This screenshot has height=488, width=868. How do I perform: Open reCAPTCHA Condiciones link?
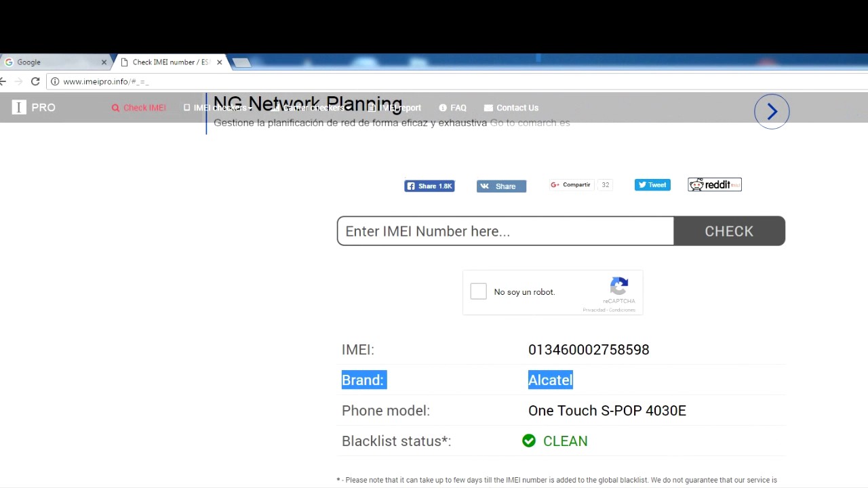pyautogui.click(x=623, y=310)
